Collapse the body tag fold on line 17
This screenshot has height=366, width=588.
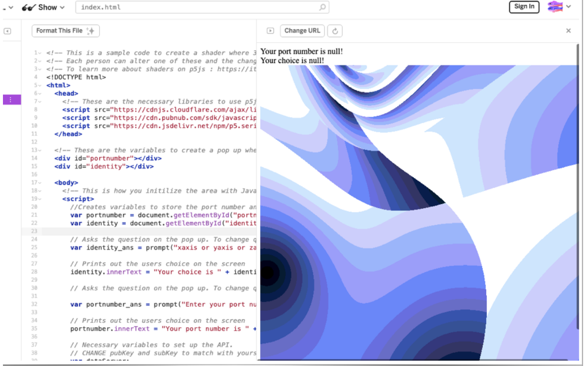pos(40,183)
